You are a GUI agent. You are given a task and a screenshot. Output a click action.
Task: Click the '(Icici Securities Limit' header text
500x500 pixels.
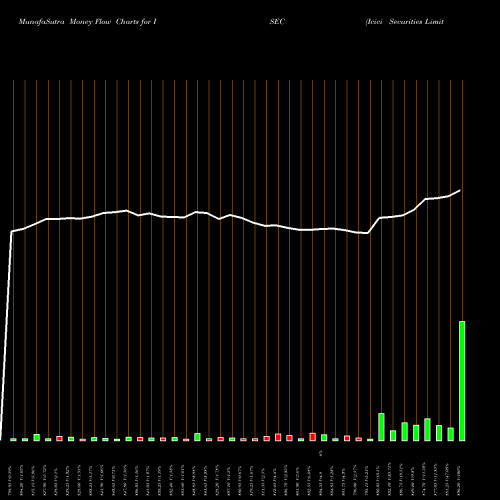[405, 22]
